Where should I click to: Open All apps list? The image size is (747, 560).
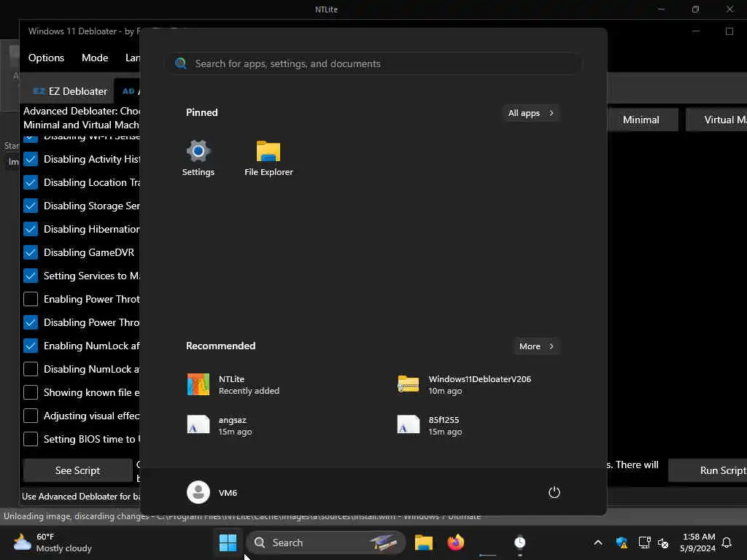click(x=531, y=113)
